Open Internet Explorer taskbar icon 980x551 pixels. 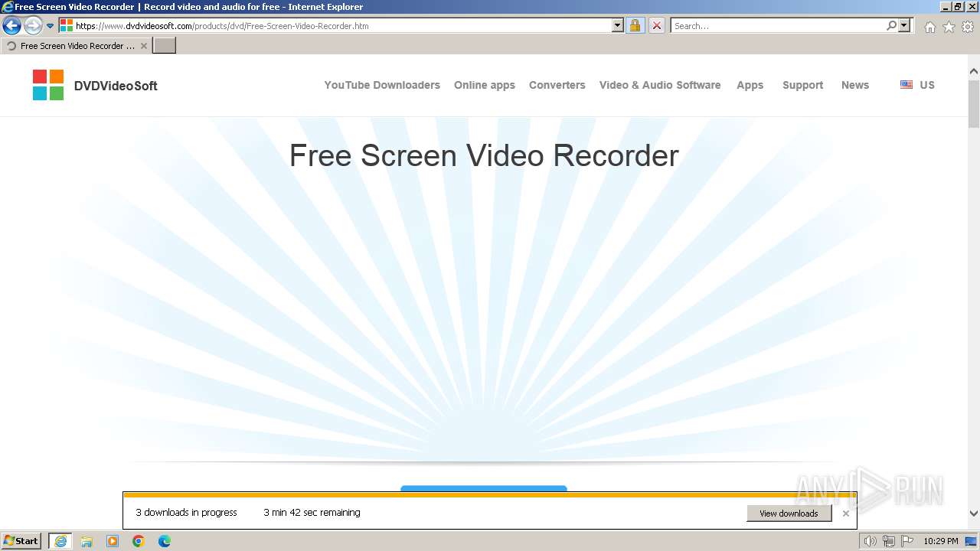(x=60, y=541)
